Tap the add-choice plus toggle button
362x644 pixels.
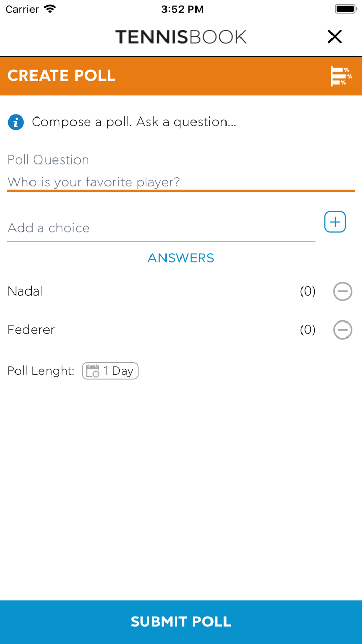point(335,222)
